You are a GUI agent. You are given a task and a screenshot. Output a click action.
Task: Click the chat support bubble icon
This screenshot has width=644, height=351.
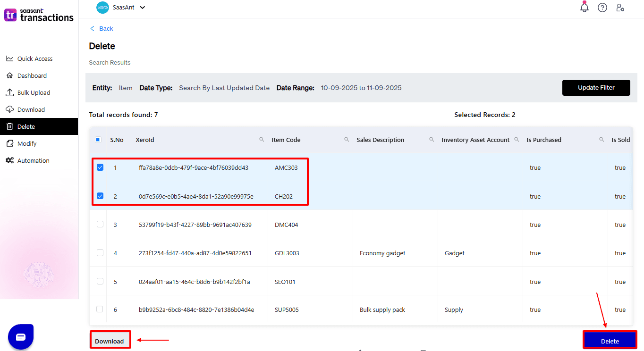[x=21, y=337]
